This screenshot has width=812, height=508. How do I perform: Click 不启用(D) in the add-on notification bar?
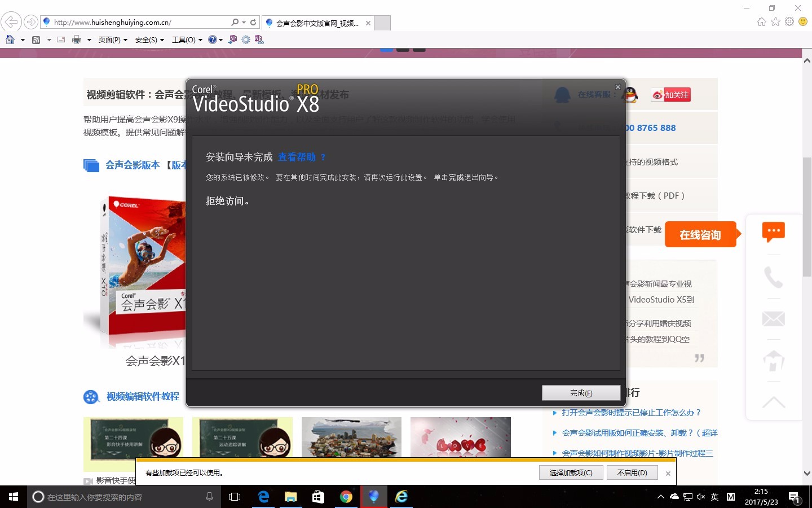[x=632, y=472]
